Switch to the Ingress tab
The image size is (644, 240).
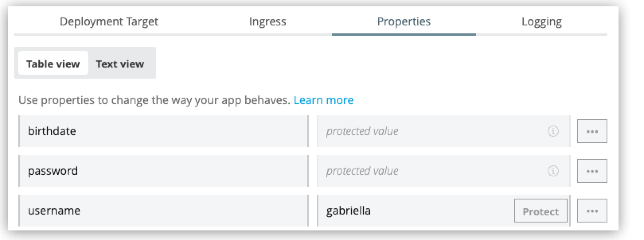267,22
